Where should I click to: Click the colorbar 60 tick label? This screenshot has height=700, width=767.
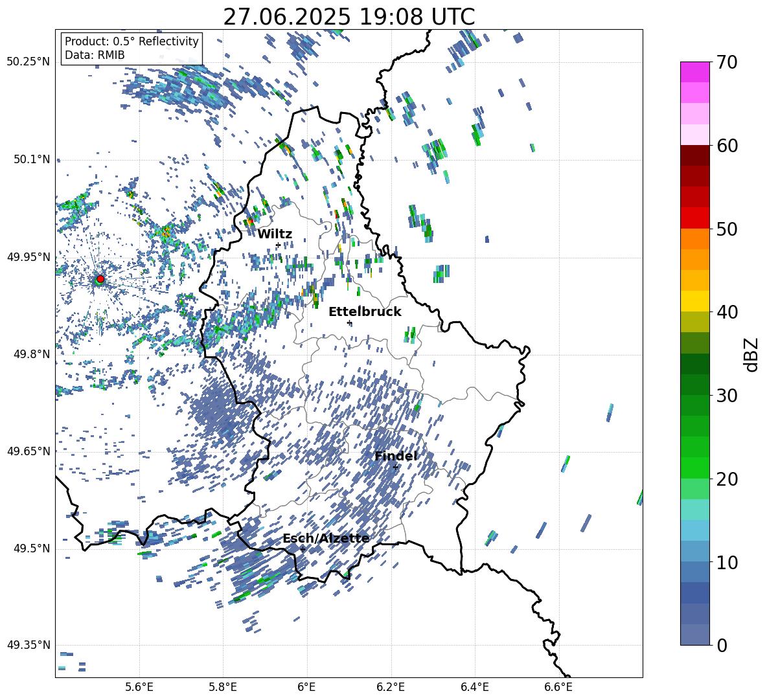[x=727, y=146]
